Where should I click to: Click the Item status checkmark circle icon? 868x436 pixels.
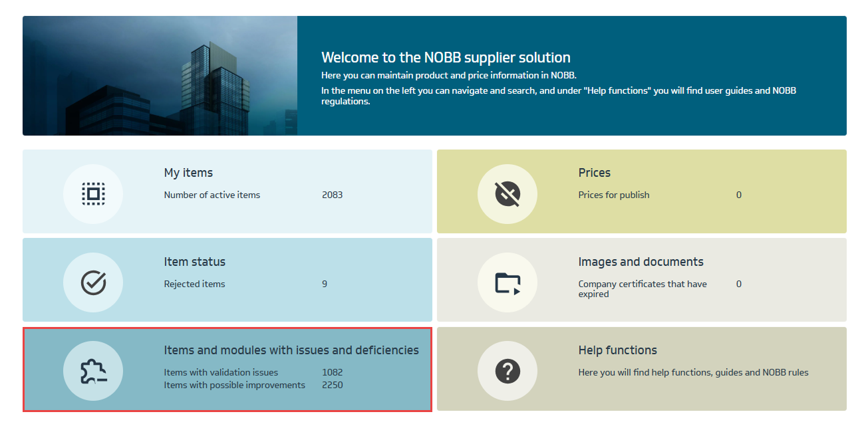(x=93, y=282)
